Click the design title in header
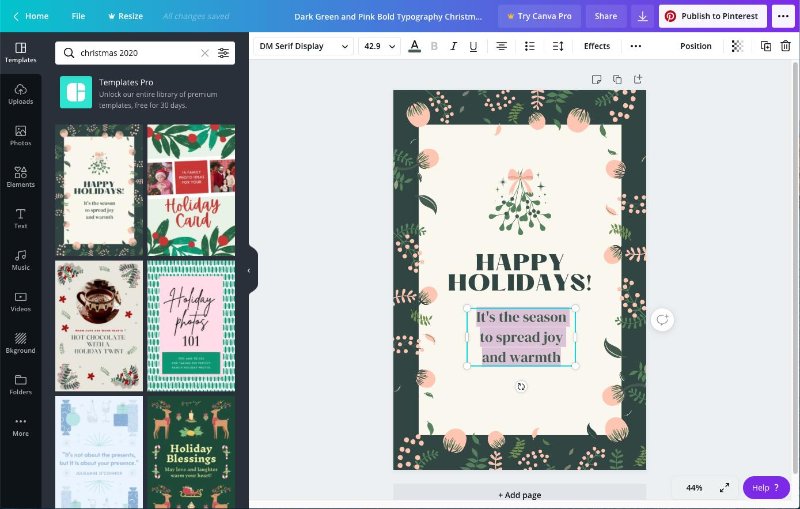 click(x=388, y=16)
